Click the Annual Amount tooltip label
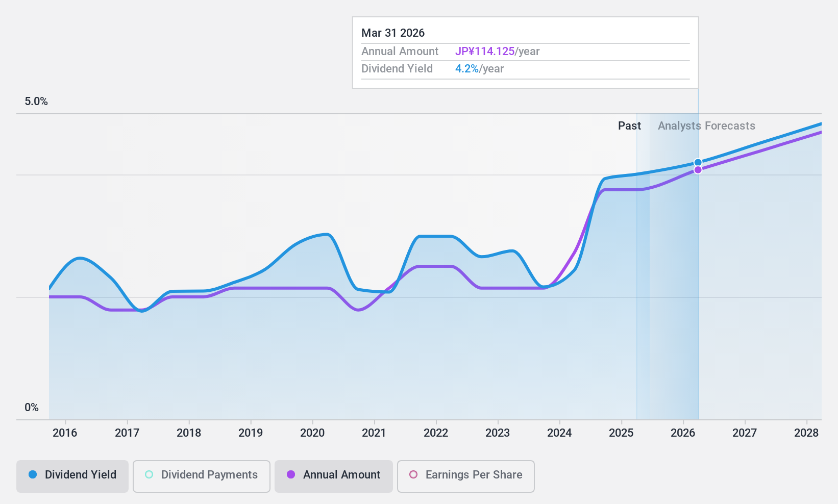838x504 pixels. click(400, 52)
